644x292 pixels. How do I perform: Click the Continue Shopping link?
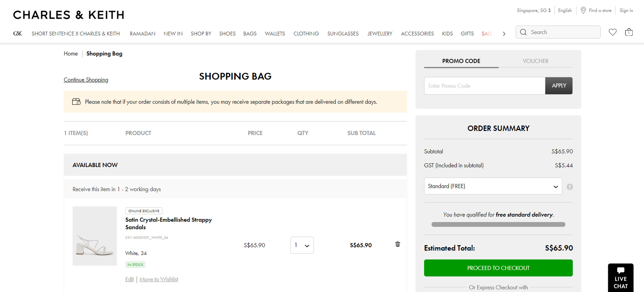(86, 80)
